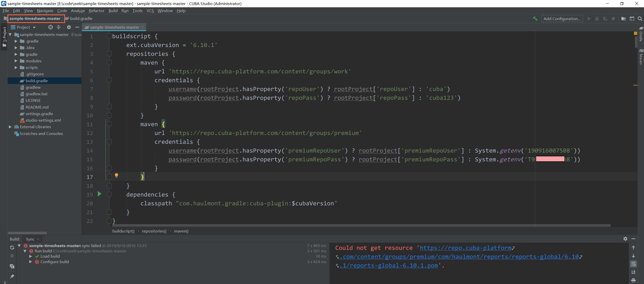Open Search Everywhere magnifier icon
This screenshot has width=644, height=284.
click(x=640, y=19)
